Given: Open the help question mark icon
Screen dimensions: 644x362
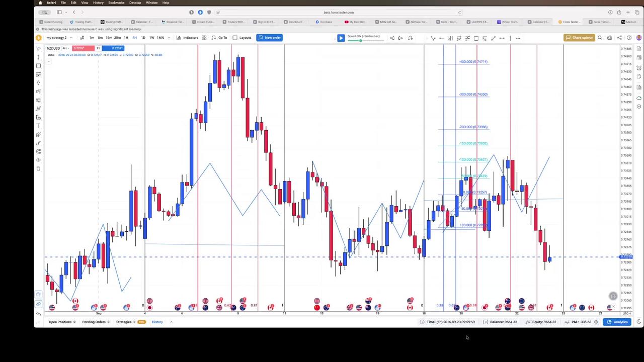Looking at the screenshot, I should pos(629,38).
